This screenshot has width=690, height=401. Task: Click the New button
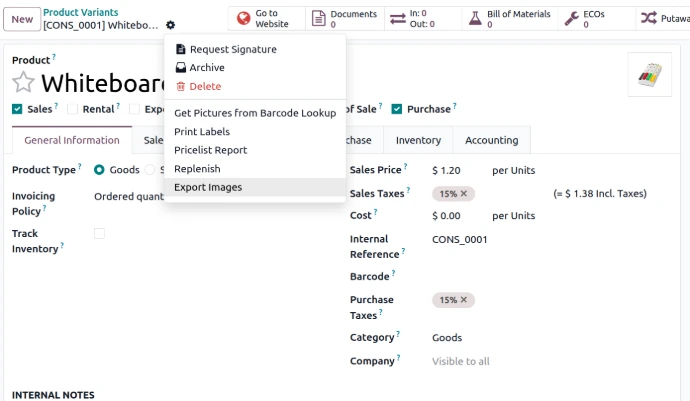tap(22, 19)
